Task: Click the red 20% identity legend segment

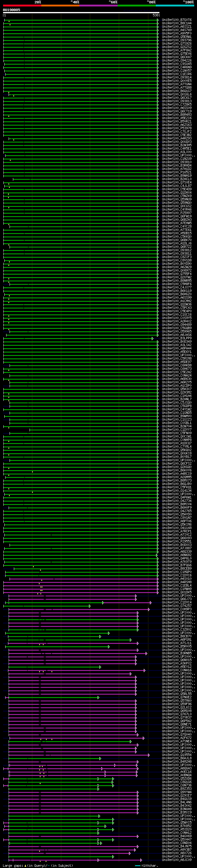Action: coord(22,6)
